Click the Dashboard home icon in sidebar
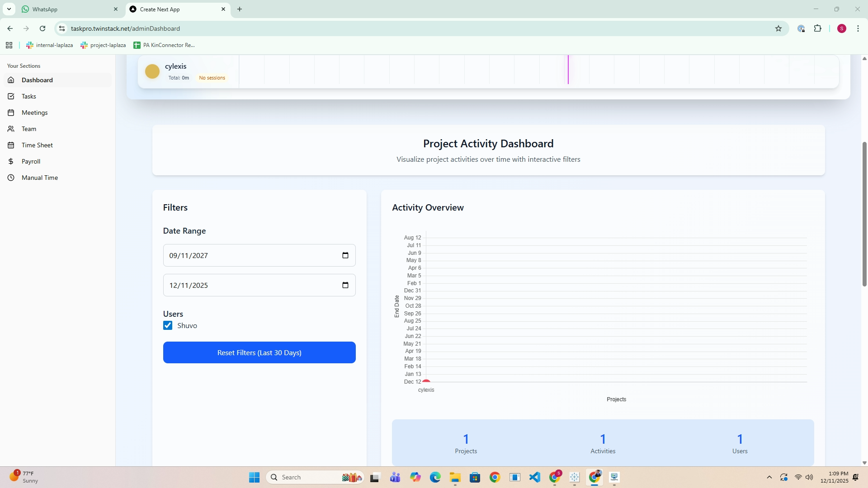Screen dimensions: 868x488 click(x=11, y=80)
